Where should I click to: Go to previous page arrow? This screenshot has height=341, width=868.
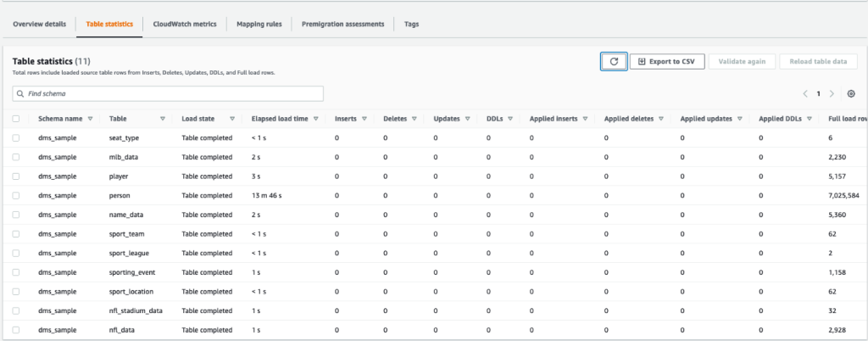pos(805,94)
